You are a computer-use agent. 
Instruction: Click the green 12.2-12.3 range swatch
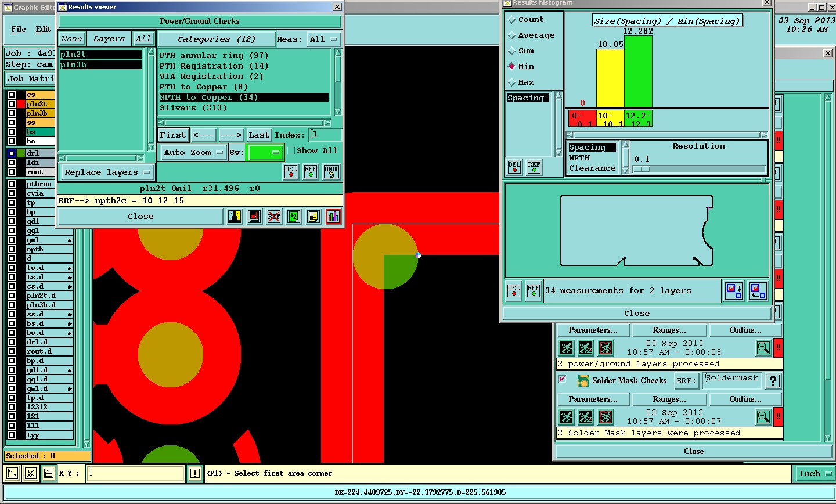click(638, 118)
